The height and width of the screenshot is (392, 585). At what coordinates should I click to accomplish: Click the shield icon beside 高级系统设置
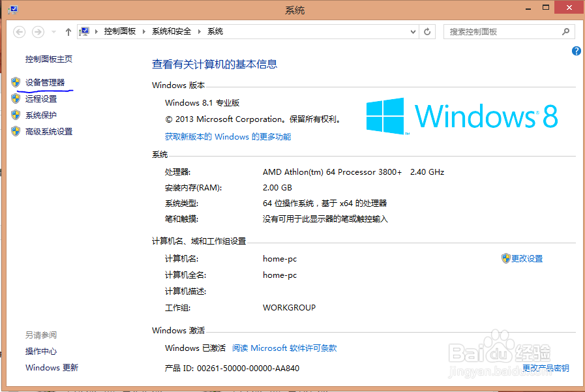[x=16, y=131]
